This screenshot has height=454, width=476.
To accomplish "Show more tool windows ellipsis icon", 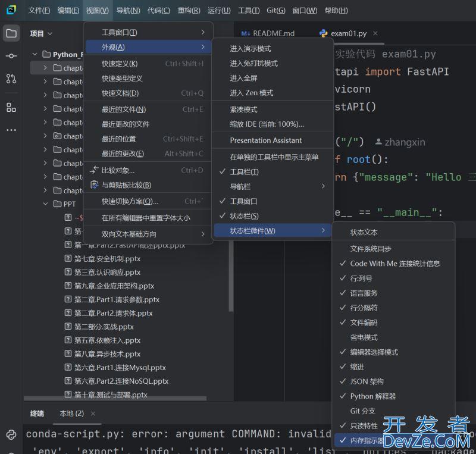I will (11, 130).
